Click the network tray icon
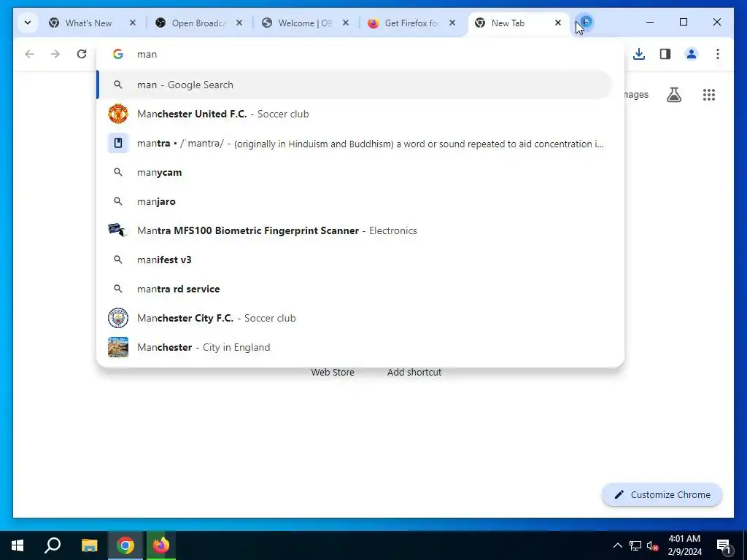Screen dimensions: 747x560 click(635, 545)
